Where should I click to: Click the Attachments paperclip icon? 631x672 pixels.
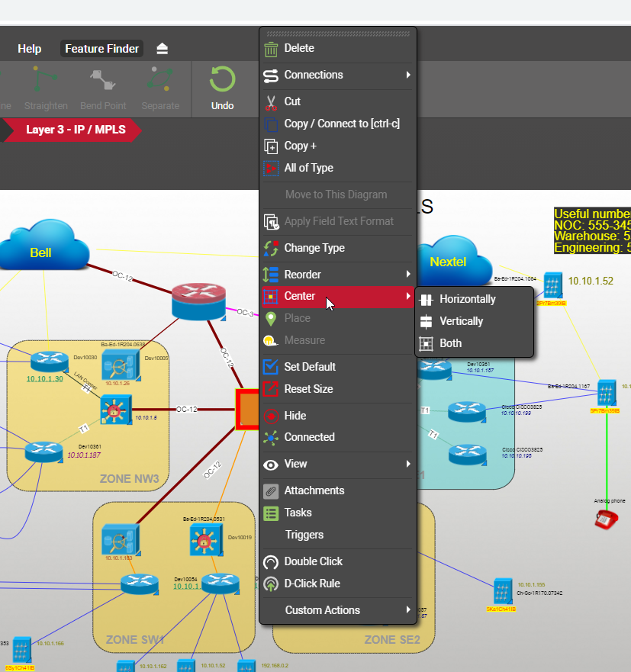pos(271,490)
